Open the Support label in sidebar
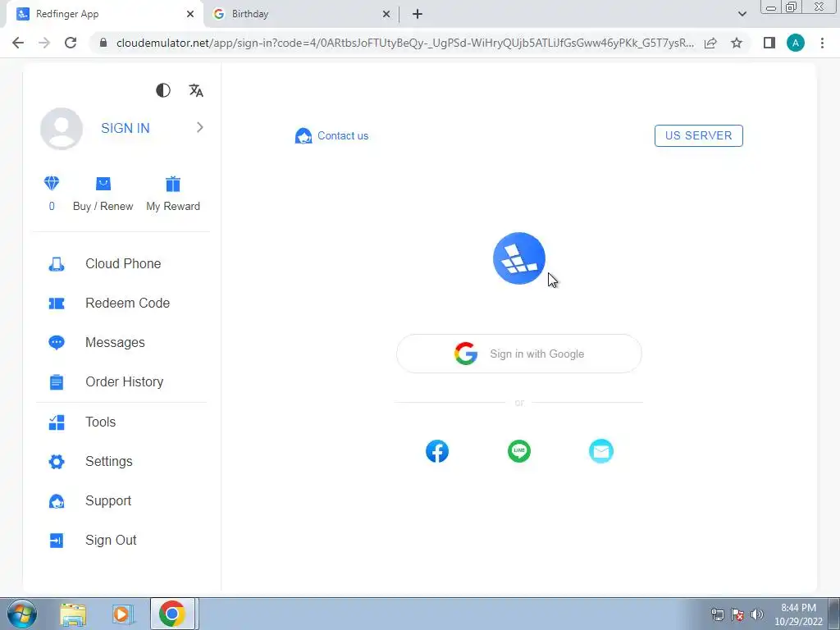The image size is (840, 630). click(108, 501)
